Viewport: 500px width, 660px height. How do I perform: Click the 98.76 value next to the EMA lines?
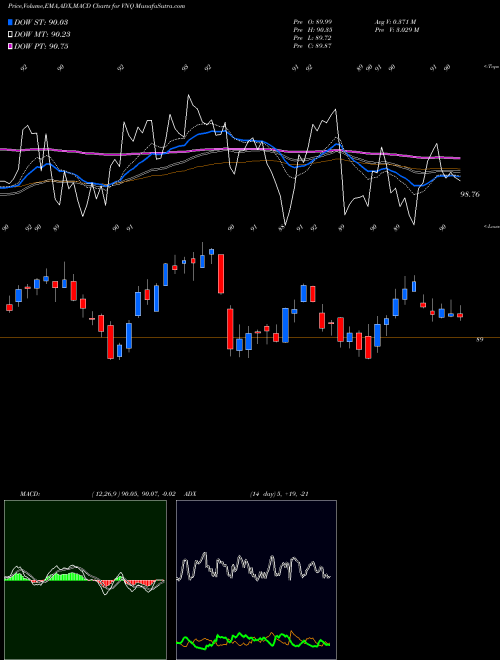point(470,194)
